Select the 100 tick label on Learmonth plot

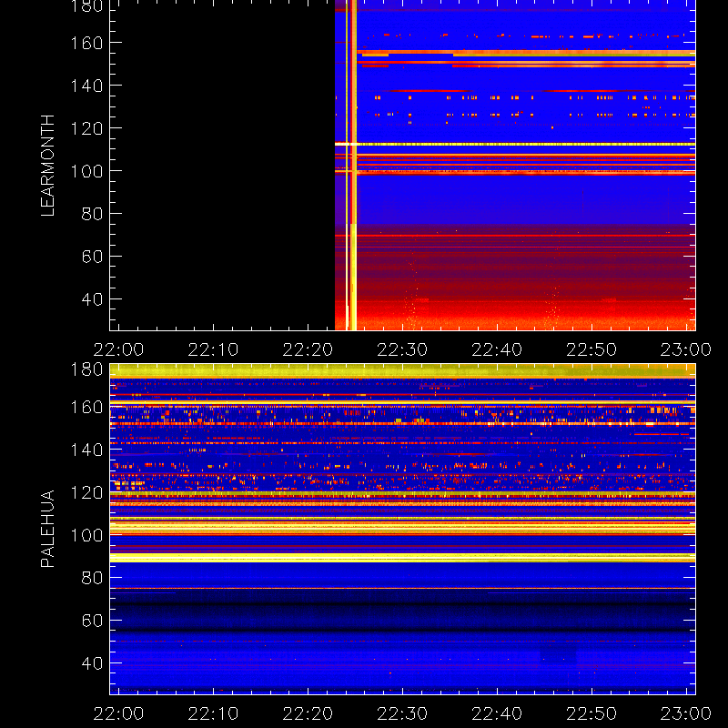(86, 171)
